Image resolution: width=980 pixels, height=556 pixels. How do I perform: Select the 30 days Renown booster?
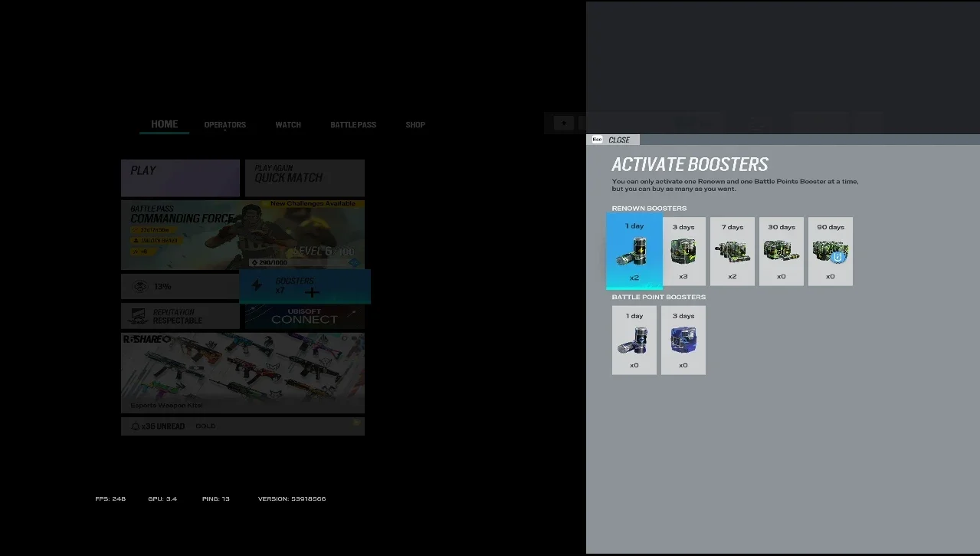[x=782, y=252]
